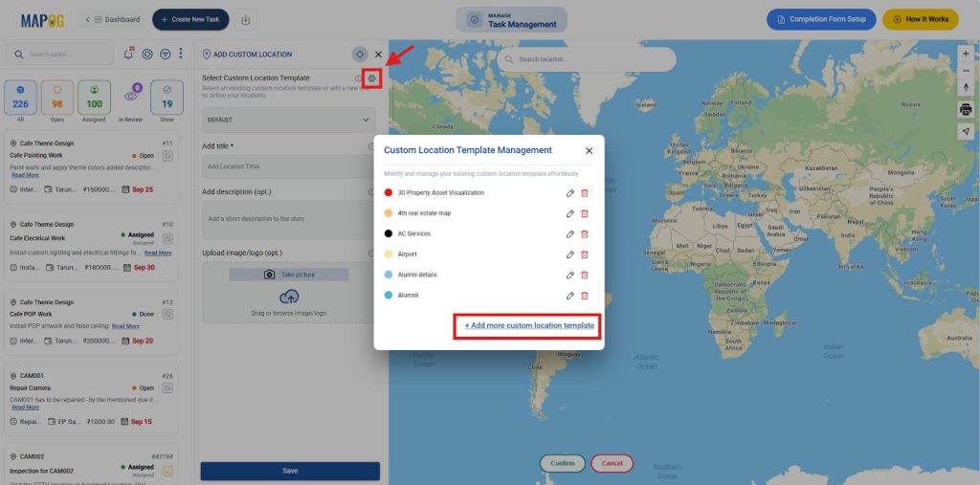Click the status icon on Cafe Painting Work card
This screenshot has width=980, height=485.
tap(167, 156)
